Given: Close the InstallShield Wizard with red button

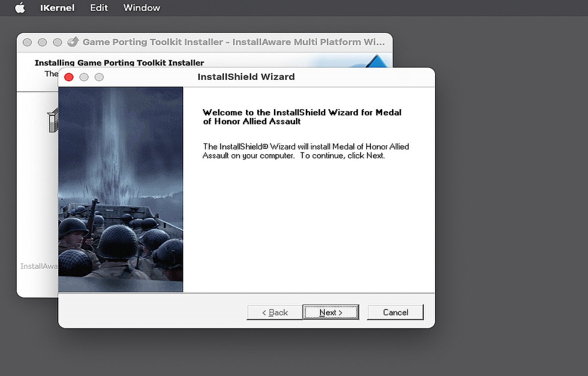Looking at the screenshot, I should tap(69, 77).
